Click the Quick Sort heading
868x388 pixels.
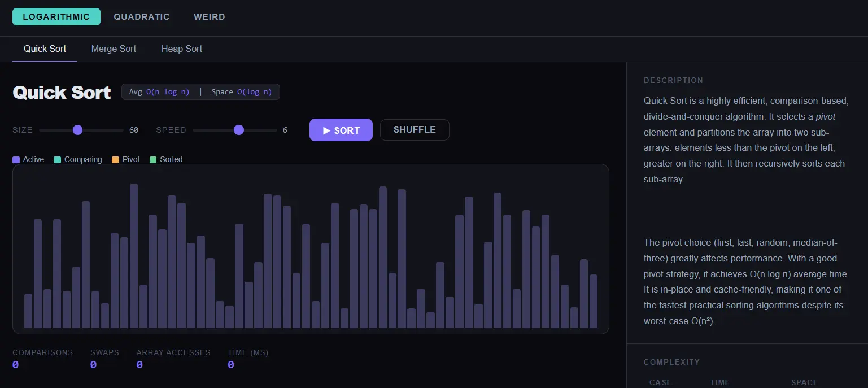pyautogui.click(x=62, y=93)
